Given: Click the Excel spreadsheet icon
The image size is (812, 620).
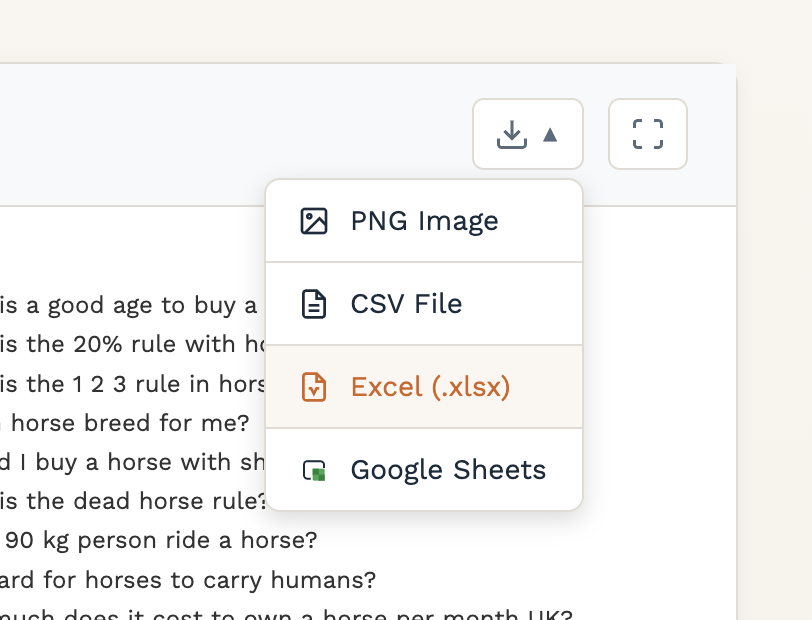Looking at the screenshot, I should tap(314, 387).
